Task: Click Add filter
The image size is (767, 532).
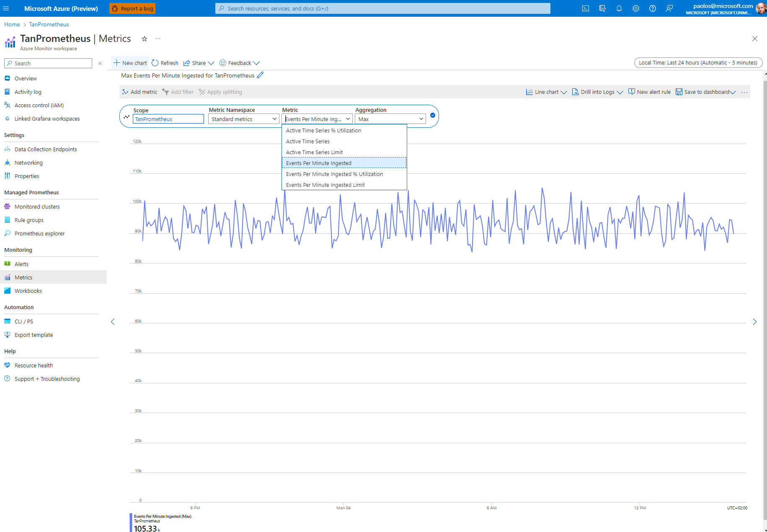Action: pyautogui.click(x=178, y=92)
